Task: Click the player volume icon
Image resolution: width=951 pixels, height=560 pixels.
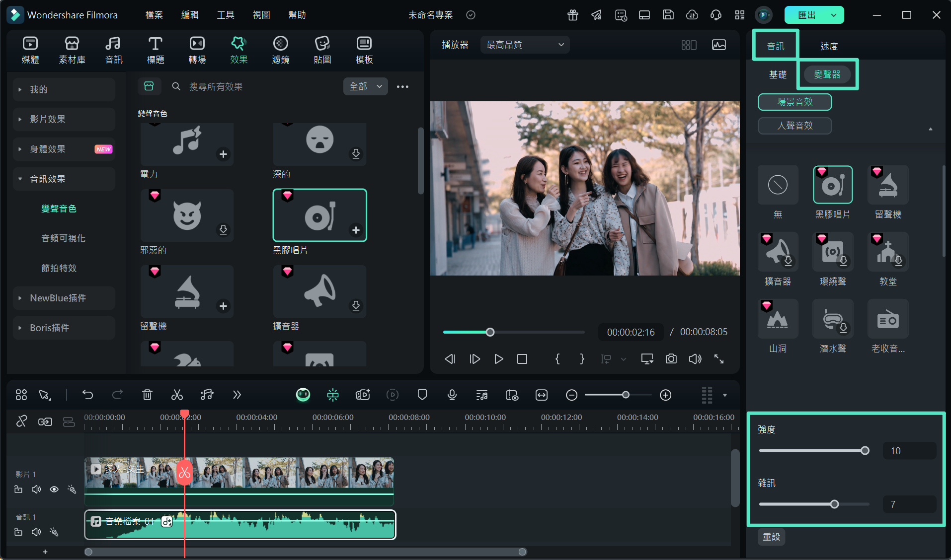Action: [695, 359]
